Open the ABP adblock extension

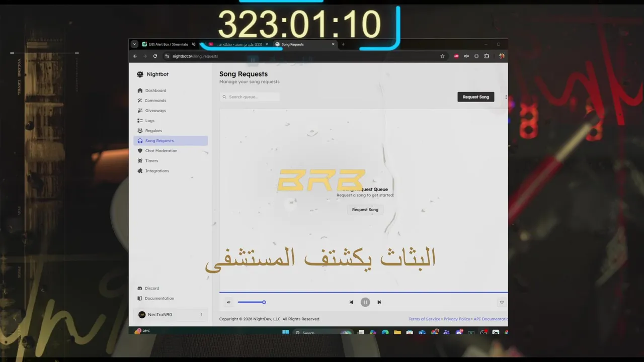(x=456, y=56)
